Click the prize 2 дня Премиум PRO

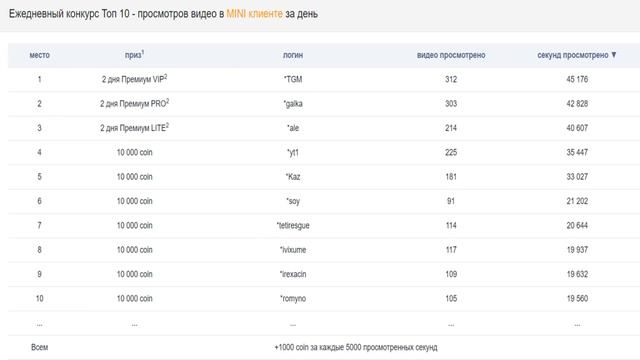[x=135, y=103]
